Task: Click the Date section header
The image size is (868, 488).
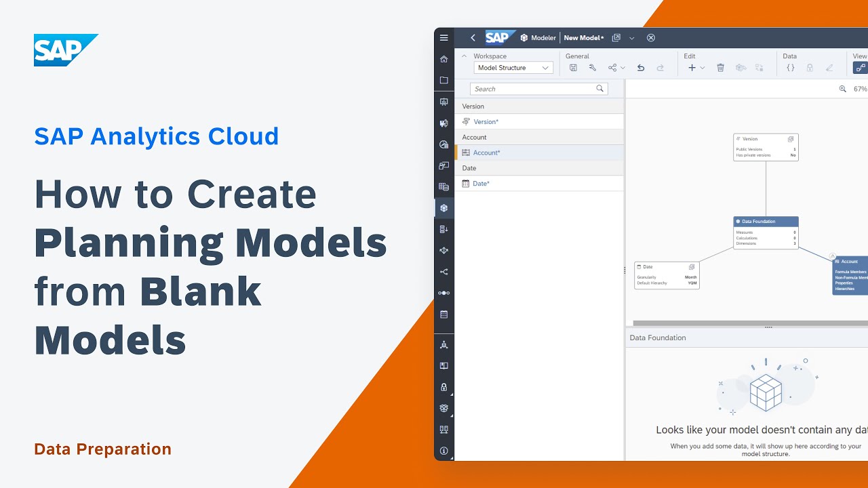Action: (x=538, y=168)
